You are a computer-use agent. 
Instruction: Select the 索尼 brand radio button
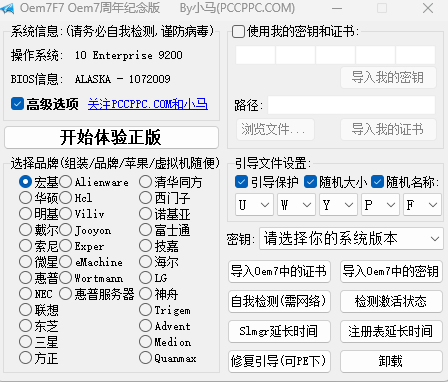click(x=25, y=246)
